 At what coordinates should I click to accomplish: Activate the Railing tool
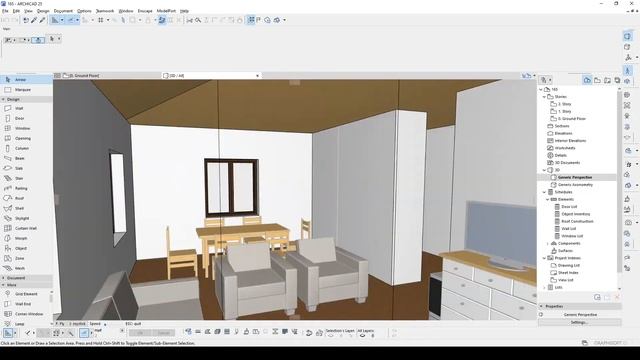coord(26,189)
